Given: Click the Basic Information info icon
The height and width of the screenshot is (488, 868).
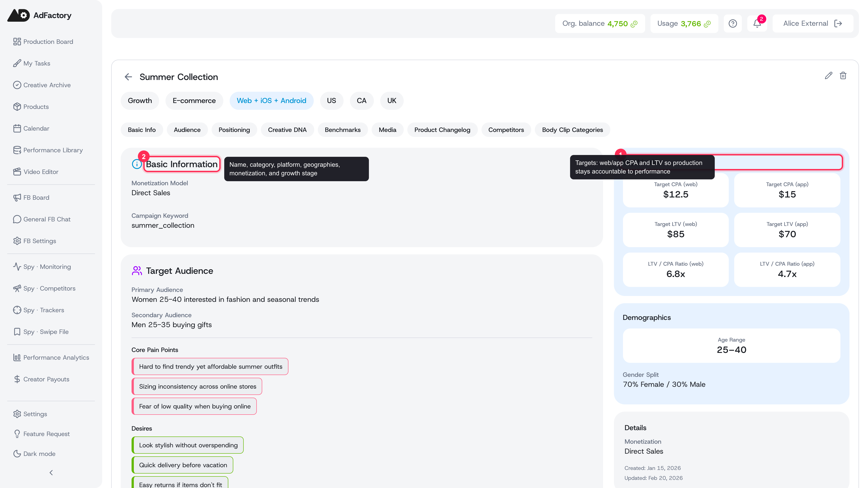Looking at the screenshot, I should 137,164.
